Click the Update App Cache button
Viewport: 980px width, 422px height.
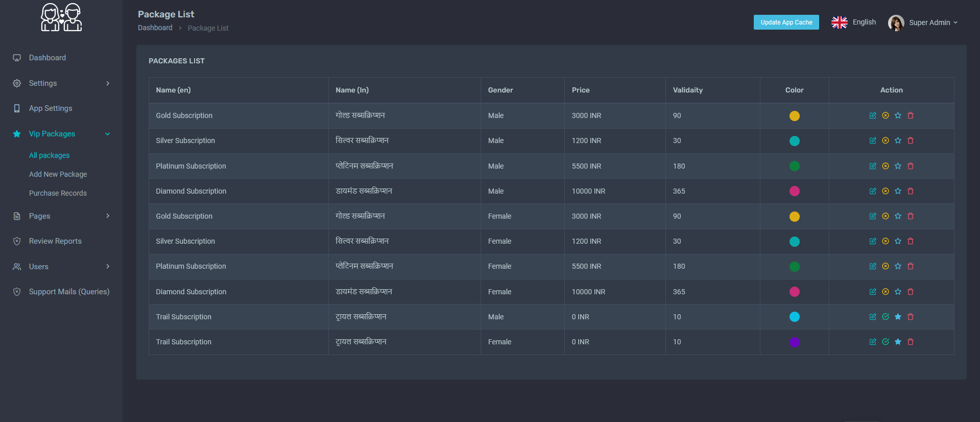point(786,22)
